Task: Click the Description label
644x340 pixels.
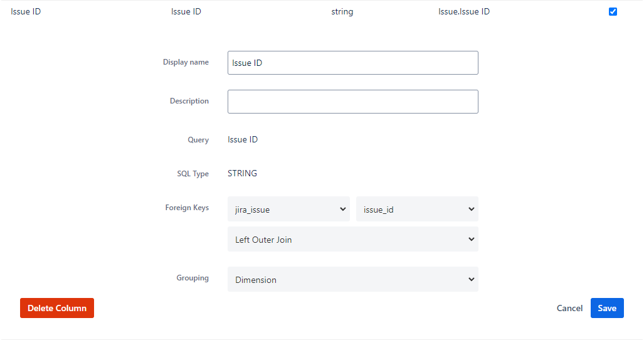Action: pos(189,101)
